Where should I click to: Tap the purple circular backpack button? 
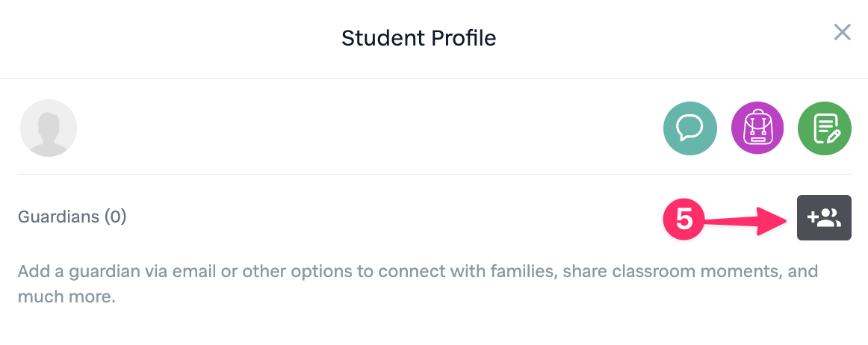[757, 128]
